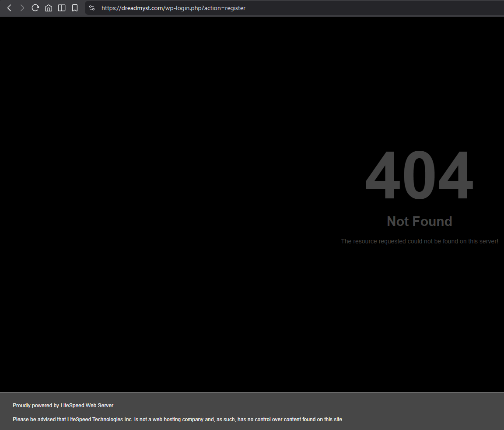Click "The resource requested could not be found" message
Viewport: 504px width, 430px height.
pos(420,241)
